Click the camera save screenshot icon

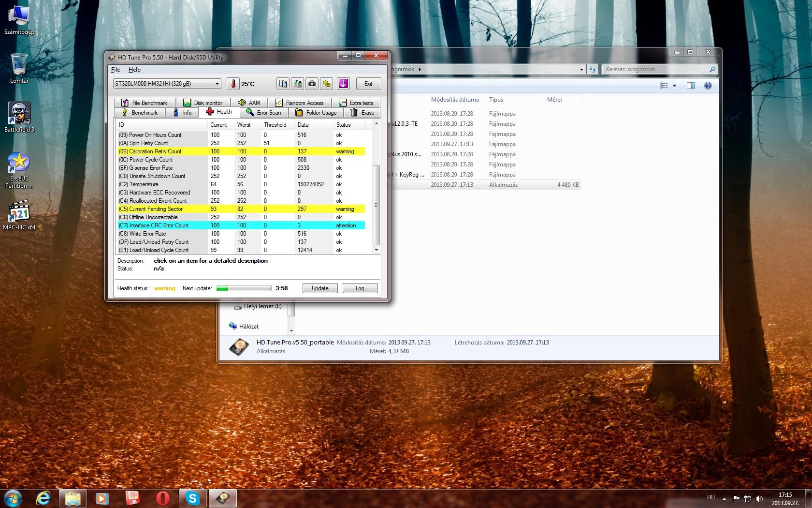click(312, 84)
